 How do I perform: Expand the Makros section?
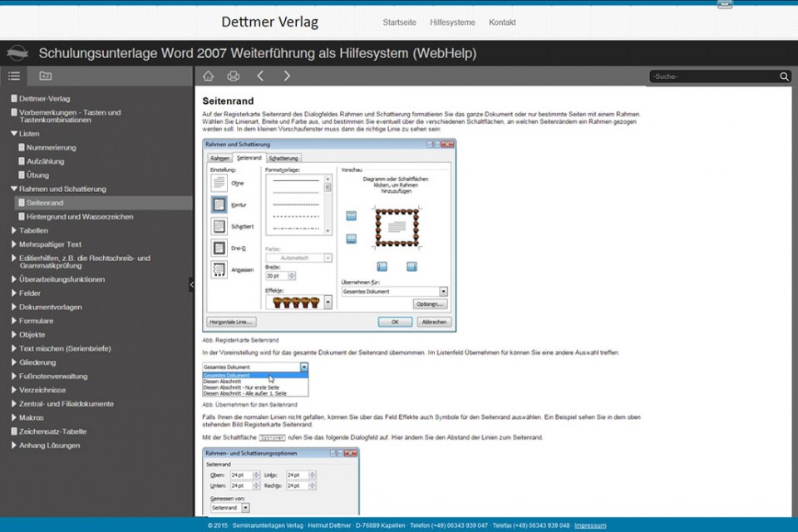[x=14, y=417]
